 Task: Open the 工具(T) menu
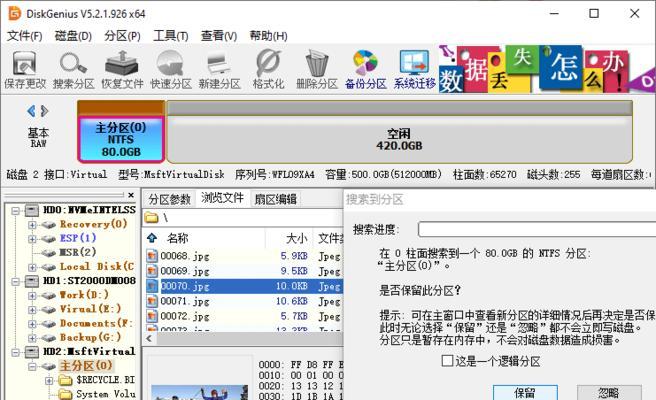click(171, 36)
